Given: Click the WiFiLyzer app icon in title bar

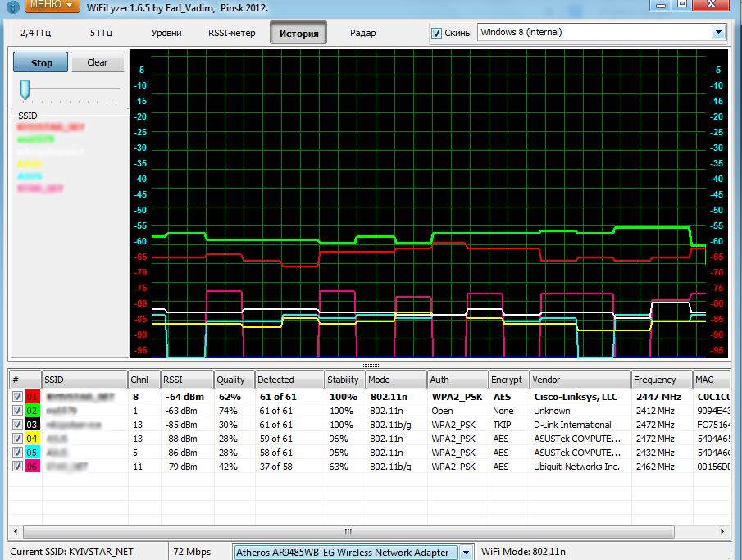Looking at the screenshot, I should click(x=13, y=7).
